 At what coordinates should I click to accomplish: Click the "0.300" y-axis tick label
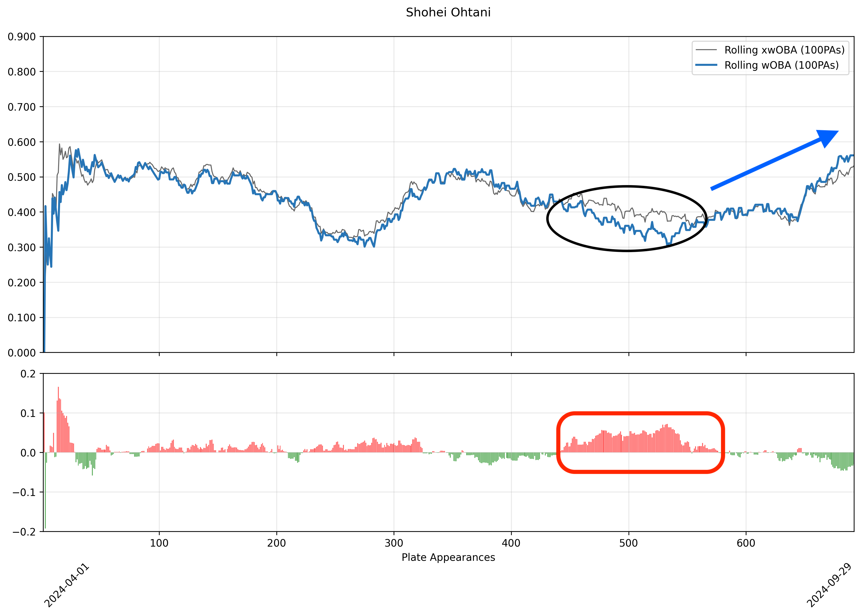22,248
